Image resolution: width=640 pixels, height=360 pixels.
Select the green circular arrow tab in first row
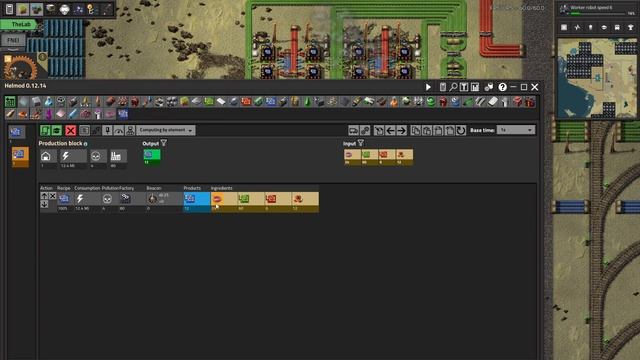pos(431,102)
